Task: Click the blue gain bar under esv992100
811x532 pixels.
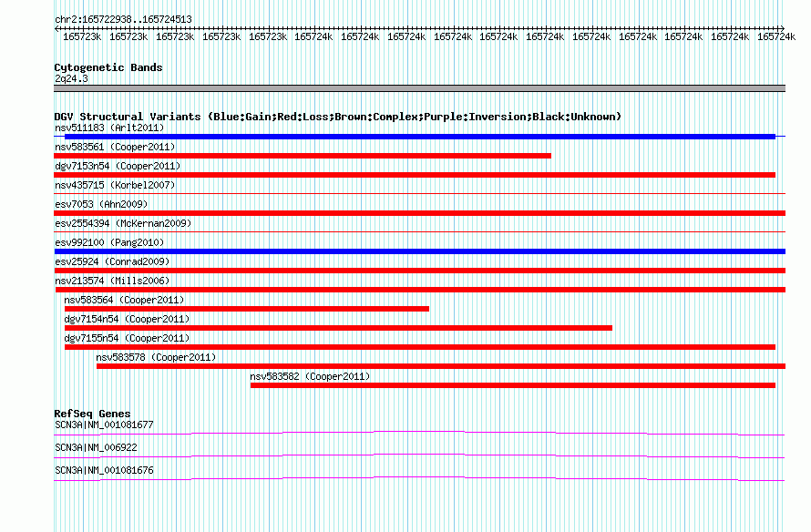Action: pyautogui.click(x=419, y=251)
